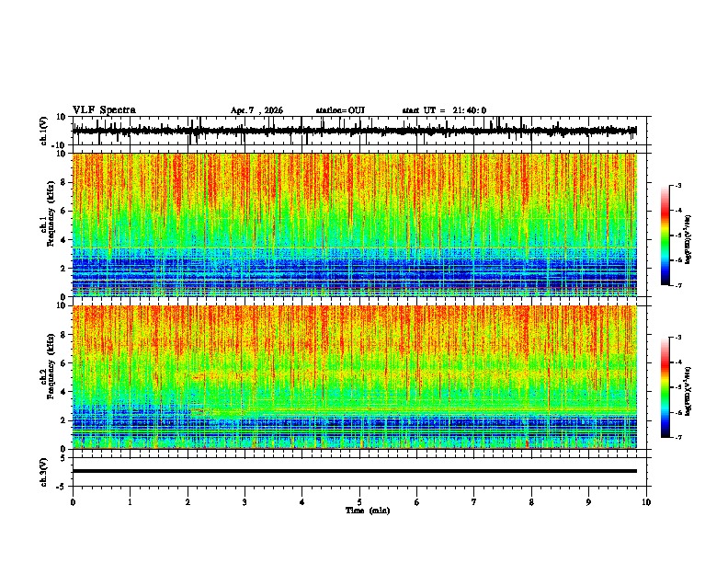Click the "-3" tick on ch.2 colorbar
Screen dimensions: 728x563
(x=677, y=338)
